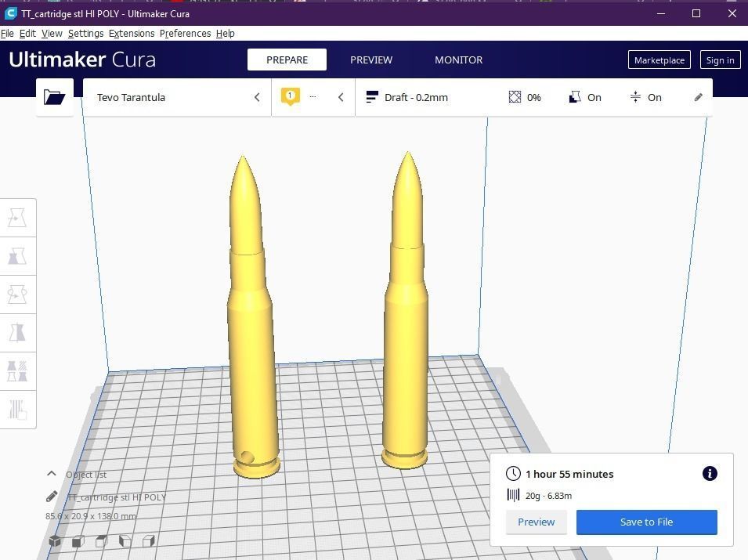This screenshot has height=560, width=748.
Task: Click the adhesion On icon
Action: (635, 97)
